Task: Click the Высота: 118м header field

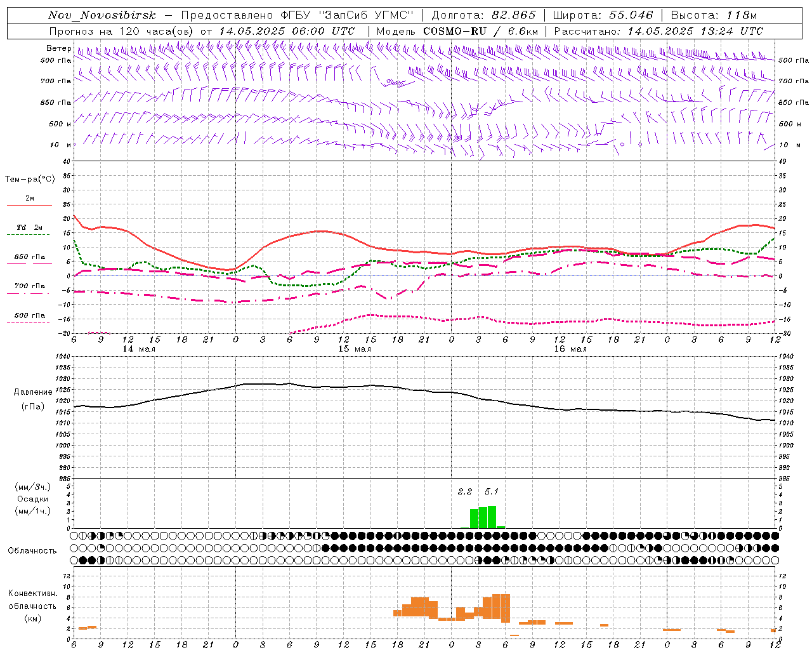Action: (x=714, y=15)
